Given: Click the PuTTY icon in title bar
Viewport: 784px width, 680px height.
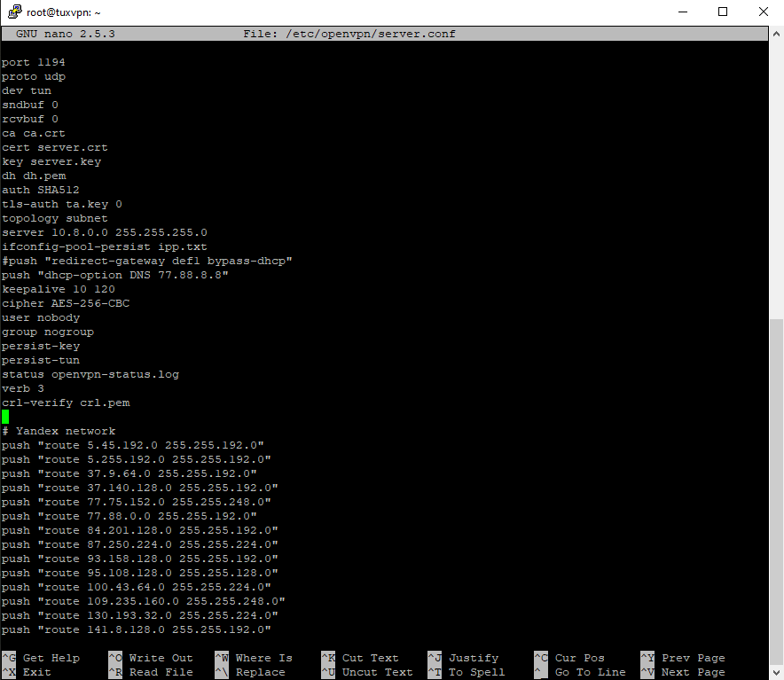Looking at the screenshot, I should 14,12.
